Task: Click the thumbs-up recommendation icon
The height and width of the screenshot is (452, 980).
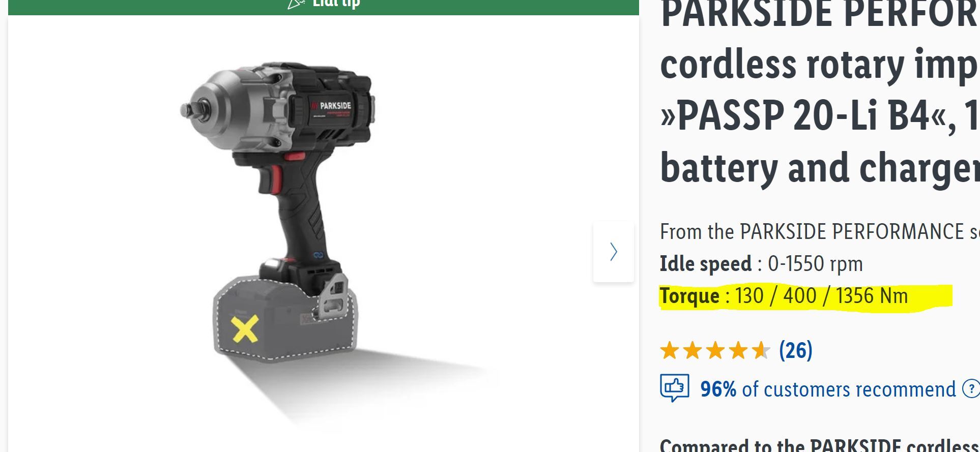Action: point(675,388)
